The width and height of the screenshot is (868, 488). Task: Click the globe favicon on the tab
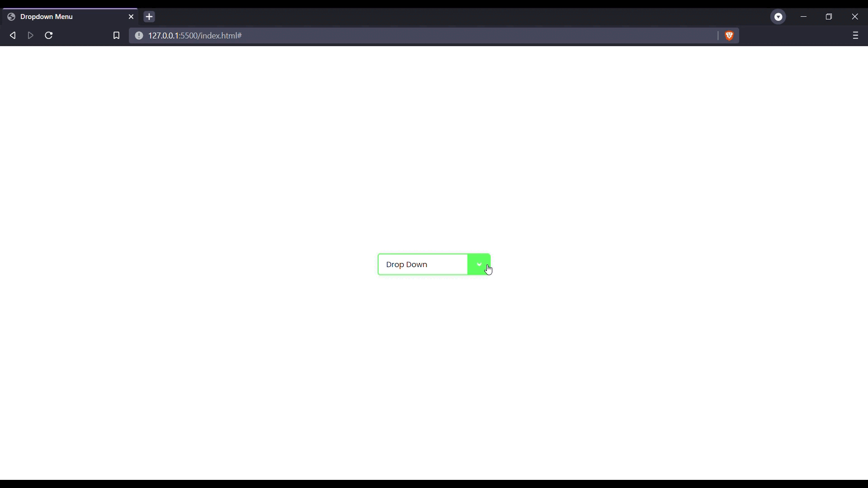[11, 17]
